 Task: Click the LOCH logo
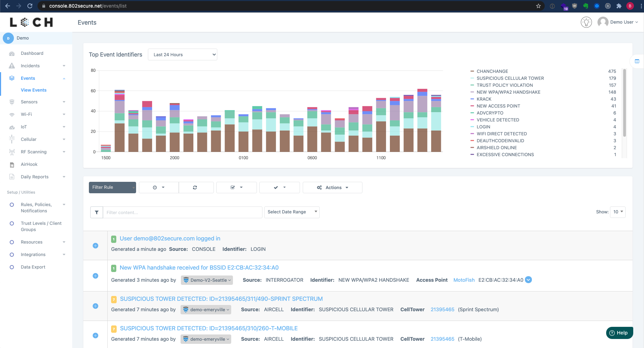pos(31,22)
